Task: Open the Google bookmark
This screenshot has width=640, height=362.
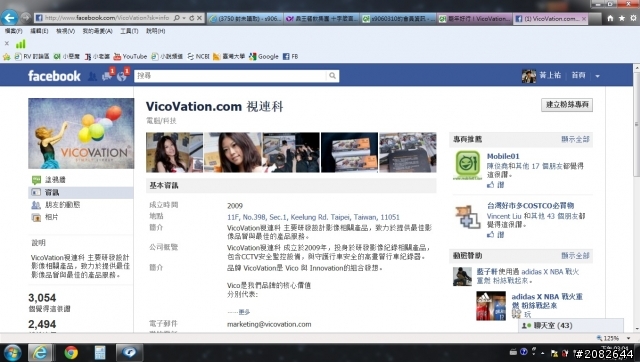Action: coord(264,57)
